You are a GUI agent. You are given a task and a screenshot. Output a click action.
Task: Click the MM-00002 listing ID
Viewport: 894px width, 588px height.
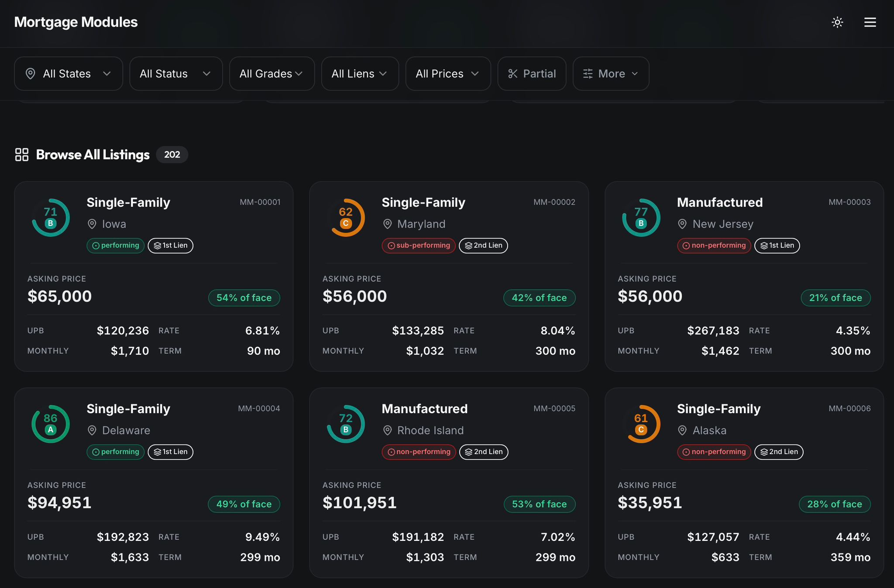554,202
